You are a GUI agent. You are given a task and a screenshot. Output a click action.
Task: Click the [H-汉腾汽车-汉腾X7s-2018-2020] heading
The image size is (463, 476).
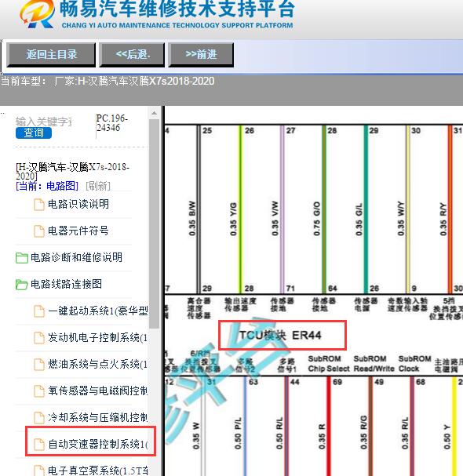pos(72,171)
